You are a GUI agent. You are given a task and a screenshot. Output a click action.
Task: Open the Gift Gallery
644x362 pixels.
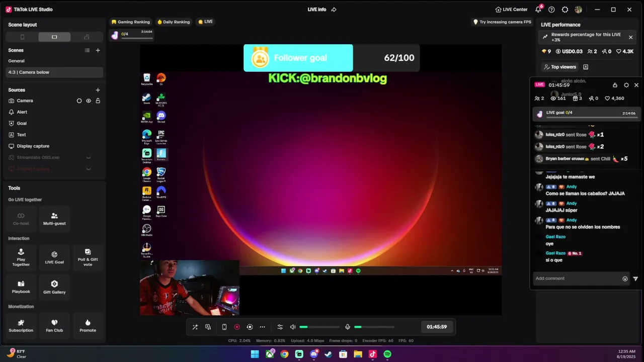coord(54,287)
